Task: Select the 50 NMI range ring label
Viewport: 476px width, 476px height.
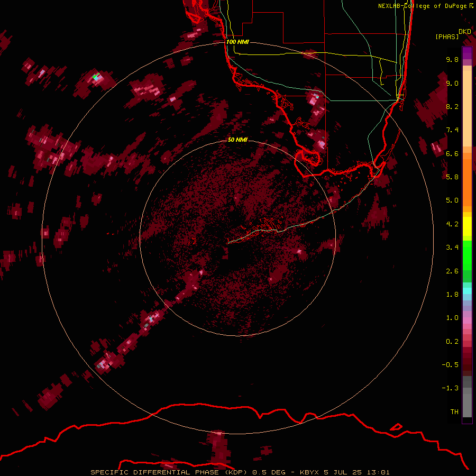Action: [237, 140]
